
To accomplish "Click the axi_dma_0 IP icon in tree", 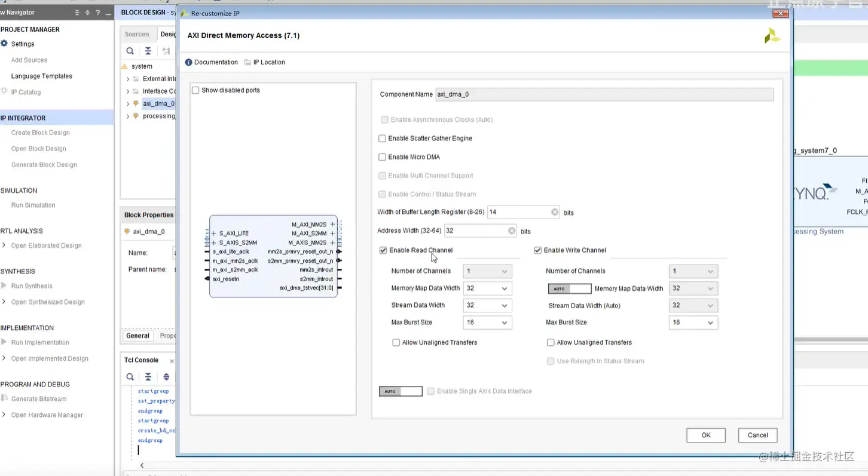I will [x=136, y=103].
